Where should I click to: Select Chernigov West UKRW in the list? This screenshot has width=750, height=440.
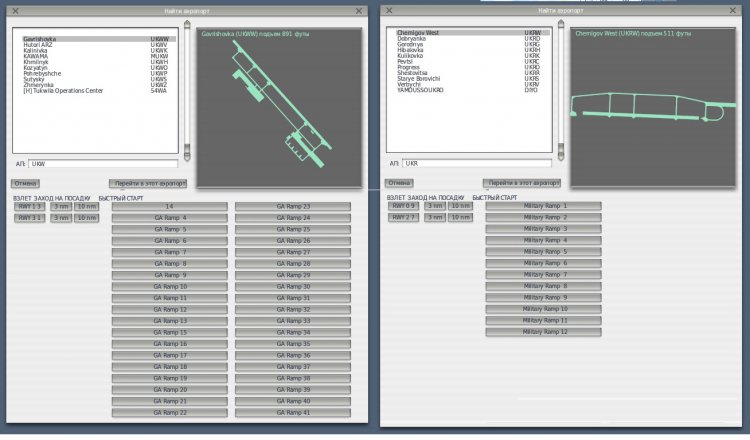pos(473,33)
